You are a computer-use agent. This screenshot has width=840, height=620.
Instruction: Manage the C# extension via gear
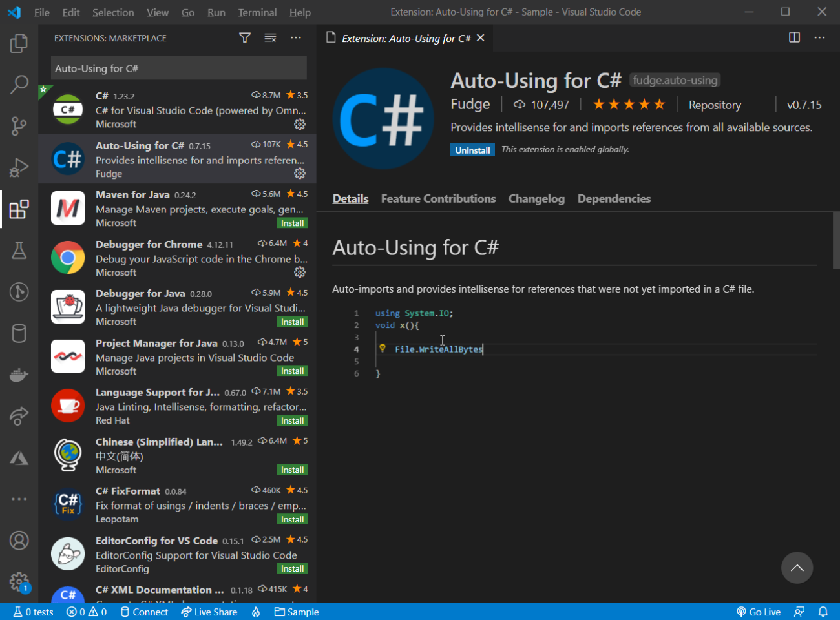(x=300, y=124)
